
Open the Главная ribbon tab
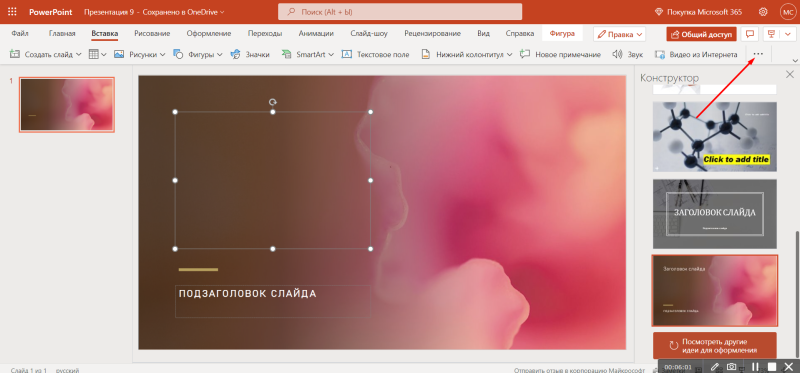(62, 34)
